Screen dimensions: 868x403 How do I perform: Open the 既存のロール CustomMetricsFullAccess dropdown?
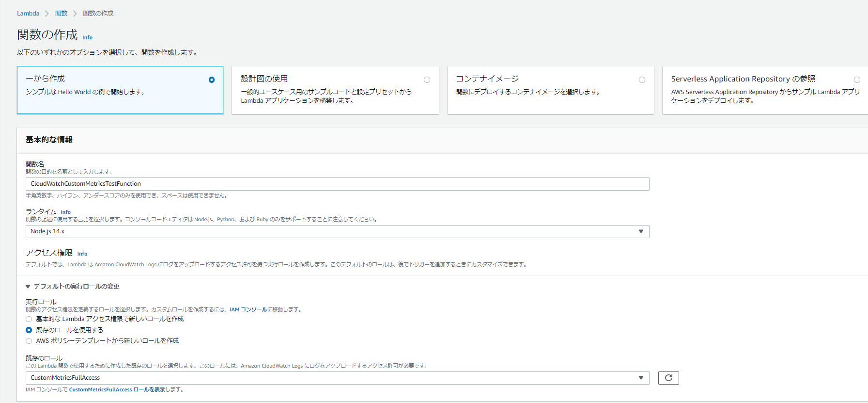pyautogui.click(x=337, y=378)
